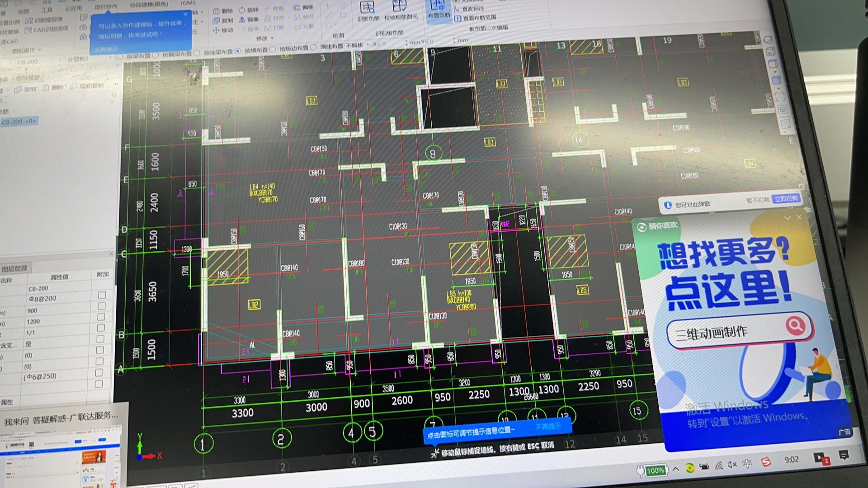Select the 画线布置 radio button
This screenshot has width=868, height=488.
tap(313, 47)
